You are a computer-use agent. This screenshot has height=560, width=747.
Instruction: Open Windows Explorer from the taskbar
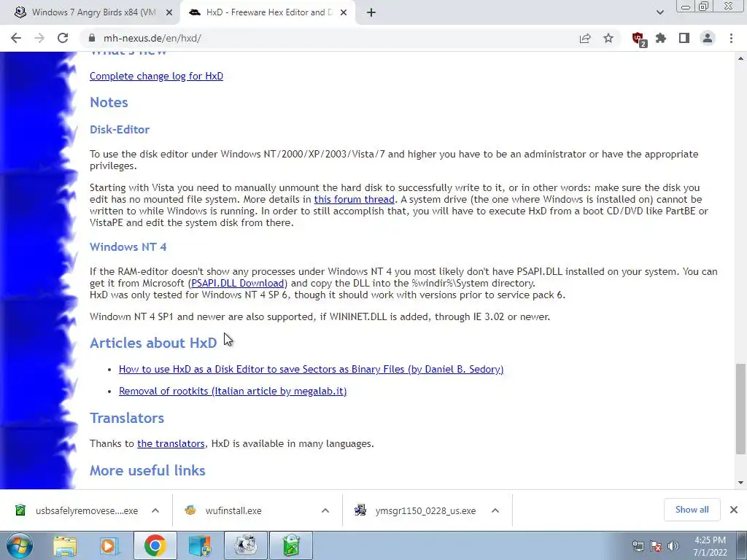point(65,545)
